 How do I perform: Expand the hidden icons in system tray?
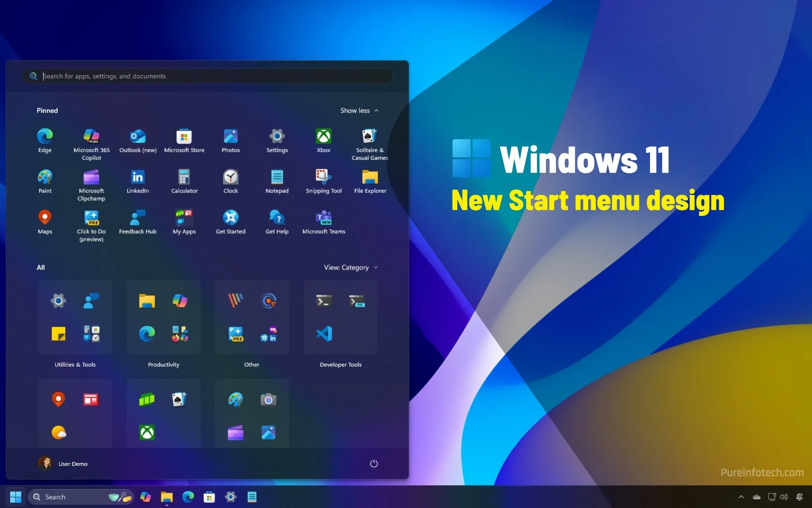click(x=740, y=497)
